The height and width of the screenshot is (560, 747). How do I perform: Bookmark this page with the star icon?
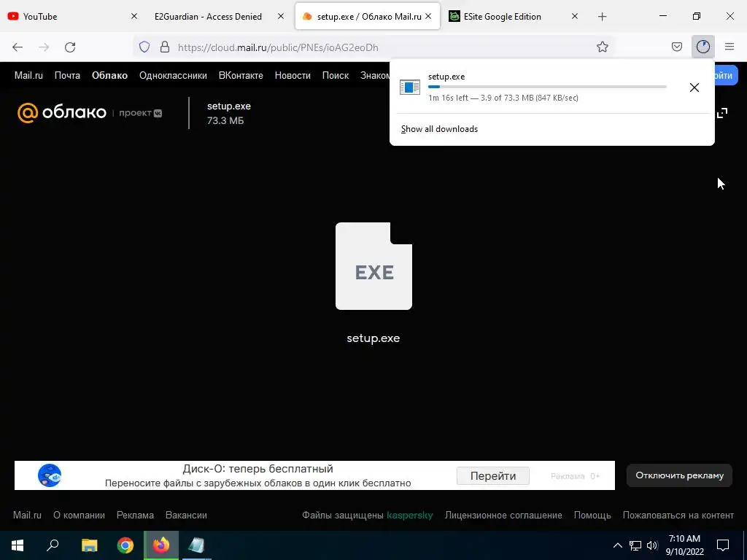[x=602, y=47]
